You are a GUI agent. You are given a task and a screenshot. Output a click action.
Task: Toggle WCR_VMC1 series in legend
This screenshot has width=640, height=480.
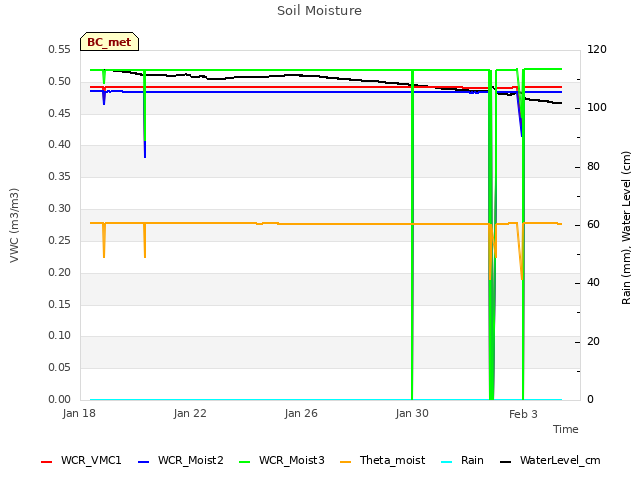tap(81, 460)
